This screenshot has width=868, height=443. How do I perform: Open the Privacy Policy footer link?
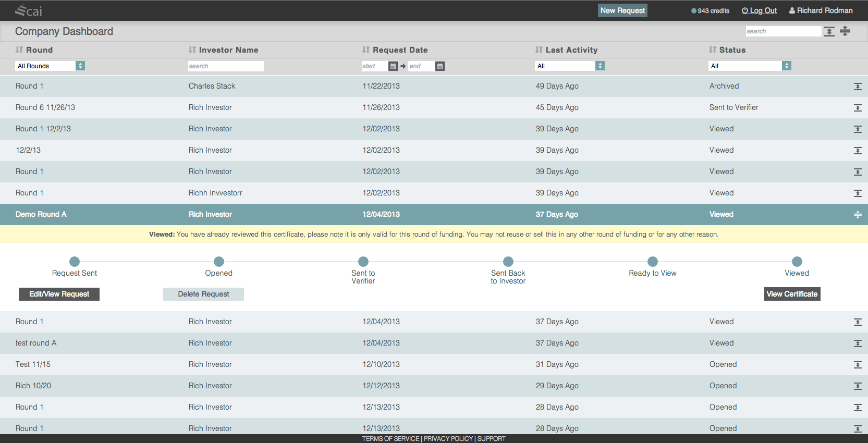448,439
